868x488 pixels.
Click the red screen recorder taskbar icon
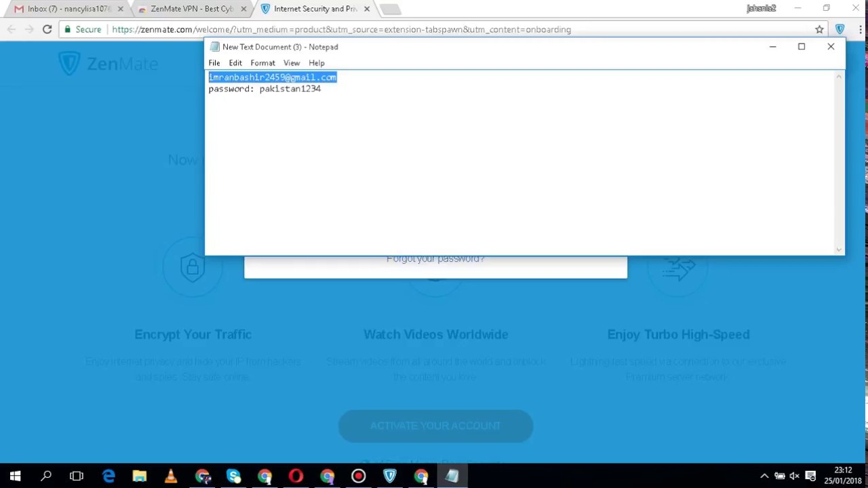pos(358,476)
